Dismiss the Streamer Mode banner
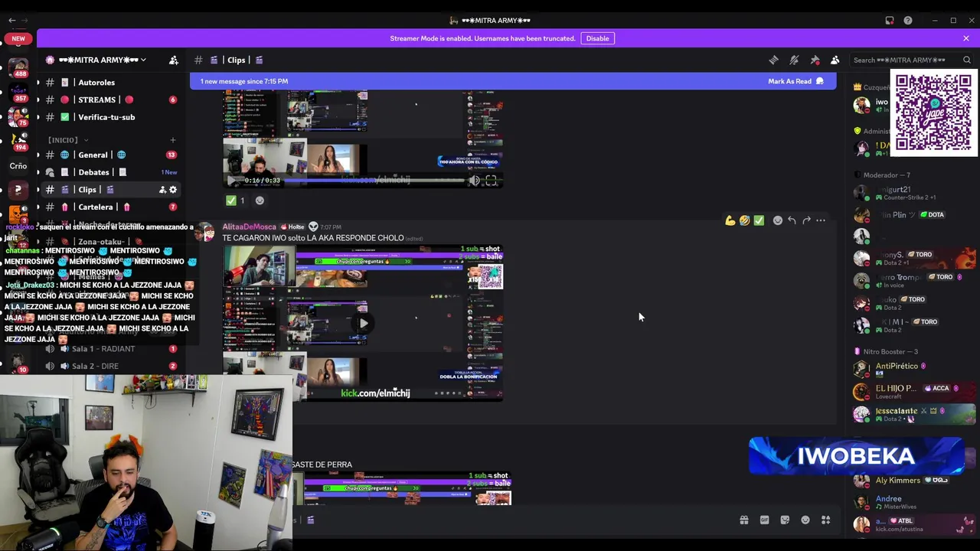This screenshot has width=980, height=551. pyautogui.click(x=966, y=38)
